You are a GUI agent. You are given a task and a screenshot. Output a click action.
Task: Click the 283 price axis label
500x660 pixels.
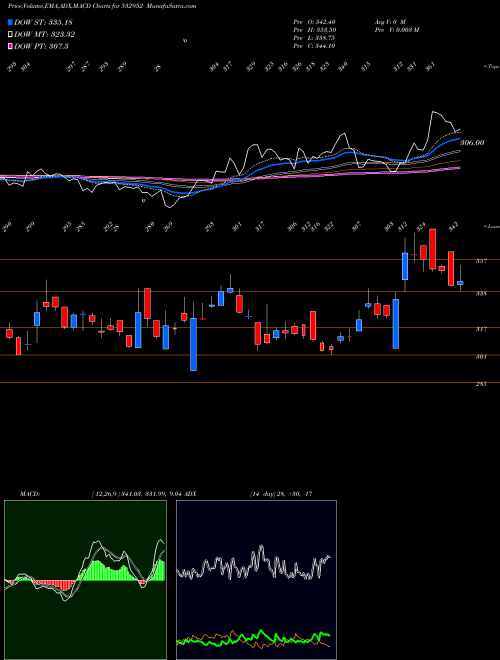481,384
